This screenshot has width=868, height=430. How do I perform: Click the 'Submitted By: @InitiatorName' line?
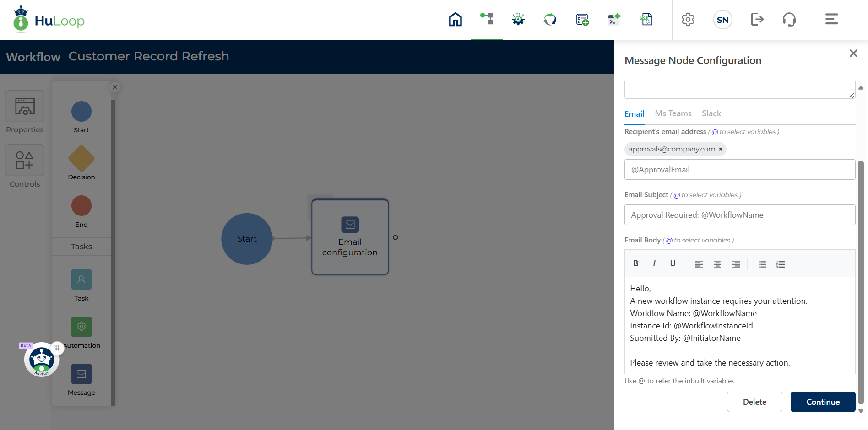[685, 338]
